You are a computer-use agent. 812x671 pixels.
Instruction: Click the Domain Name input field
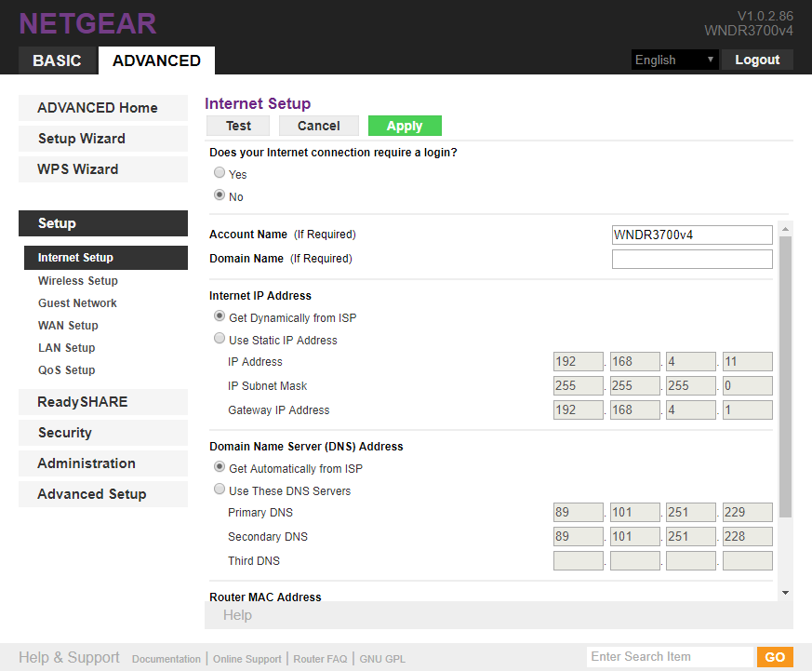(x=692, y=259)
